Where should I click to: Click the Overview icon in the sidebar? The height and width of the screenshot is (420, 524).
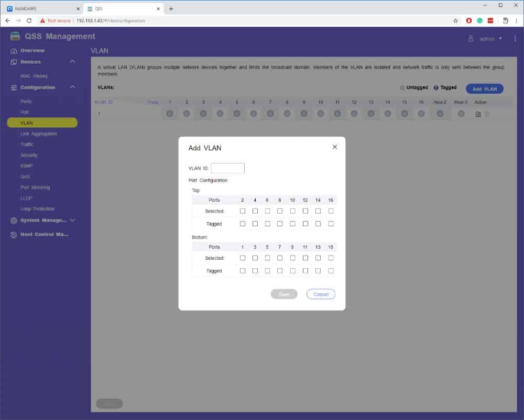pyautogui.click(x=14, y=51)
